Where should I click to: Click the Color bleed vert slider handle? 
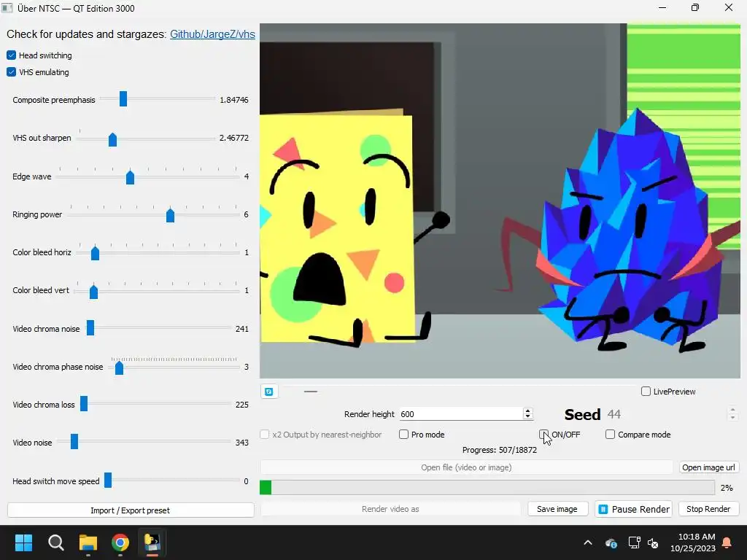click(94, 292)
